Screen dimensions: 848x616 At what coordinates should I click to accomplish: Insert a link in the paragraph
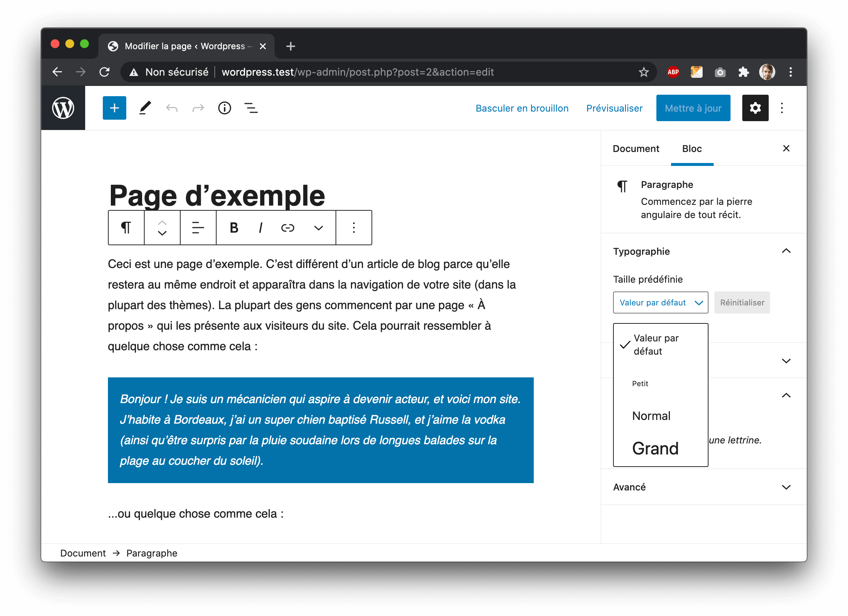[x=287, y=227]
